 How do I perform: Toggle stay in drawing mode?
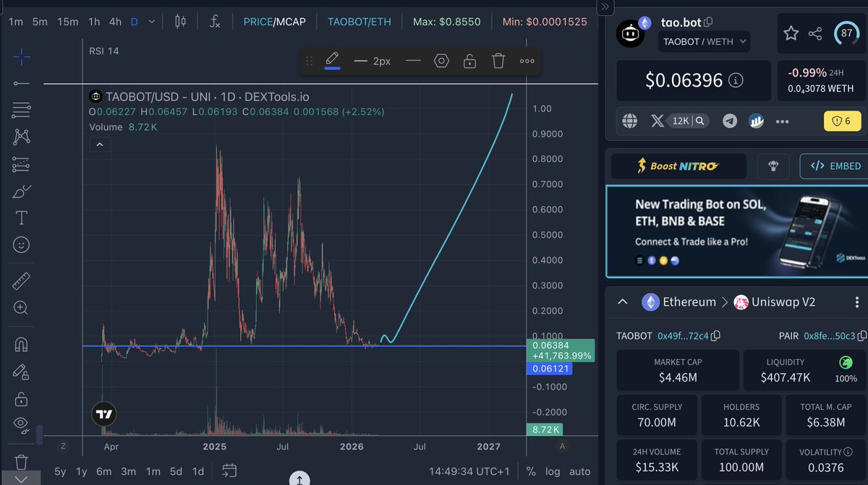(21, 372)
